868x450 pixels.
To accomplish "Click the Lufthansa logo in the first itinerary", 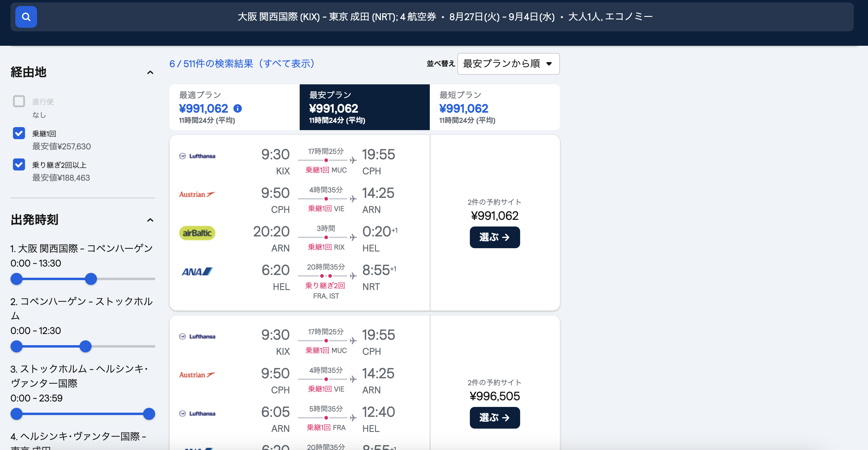I will (x=197, y=156).
